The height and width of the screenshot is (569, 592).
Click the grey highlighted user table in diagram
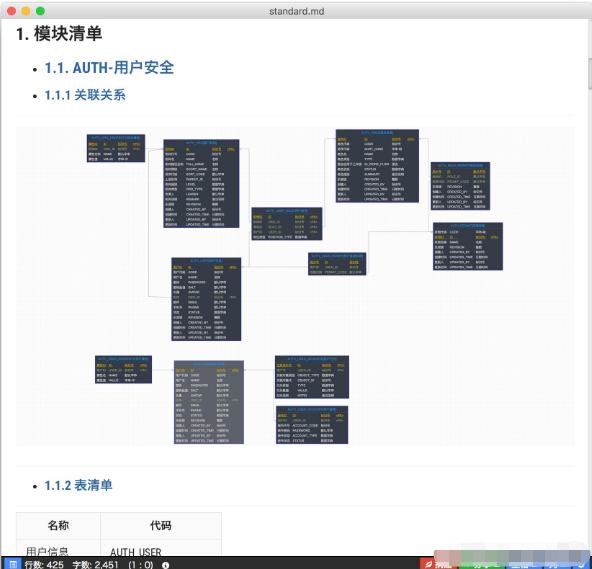[209, 402]
